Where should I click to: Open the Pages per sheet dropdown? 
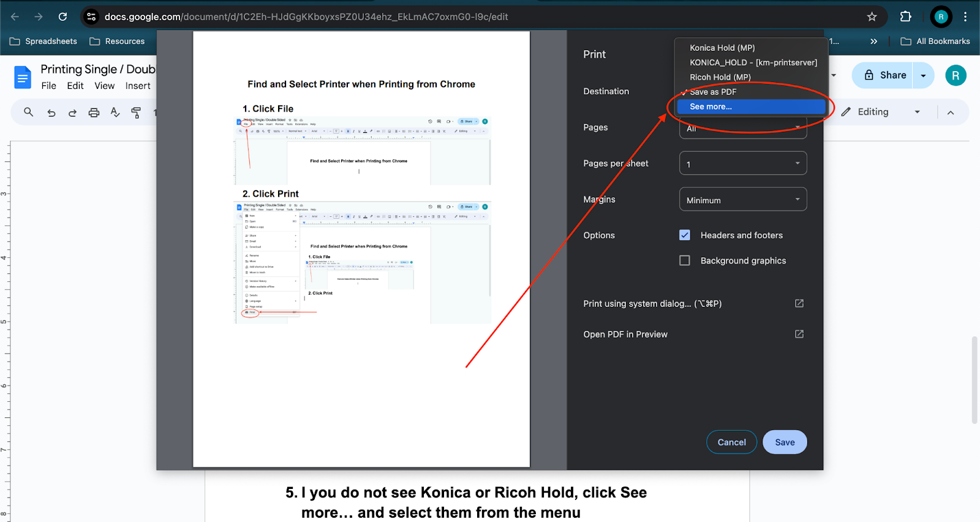(x=743, y=163)
